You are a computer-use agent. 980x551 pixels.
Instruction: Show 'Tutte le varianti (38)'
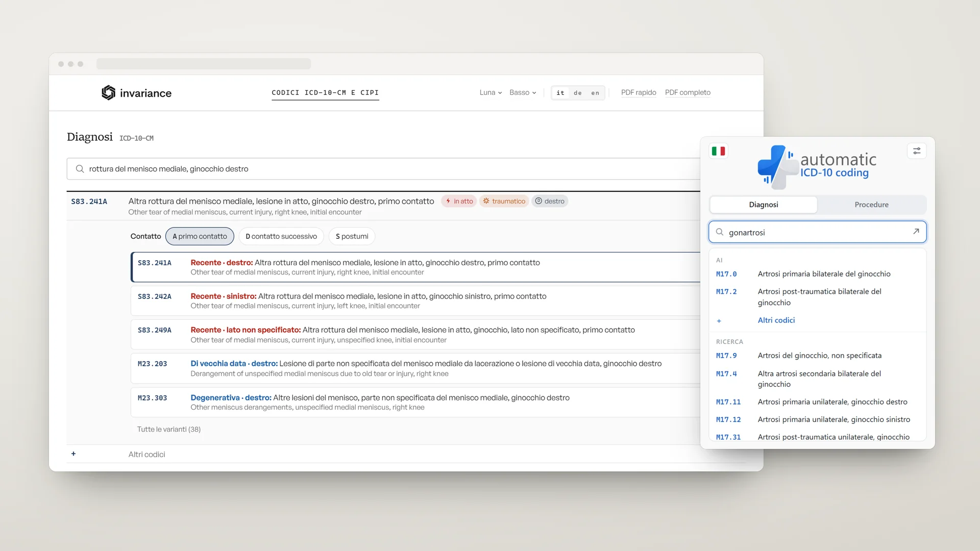pos(169,430)
